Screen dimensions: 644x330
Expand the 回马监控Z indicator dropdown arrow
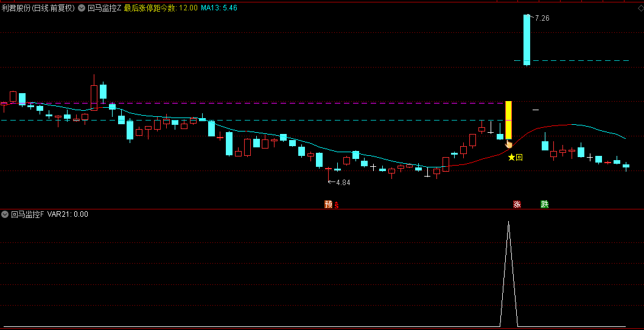pyautogui.click(x=82, y=8)
